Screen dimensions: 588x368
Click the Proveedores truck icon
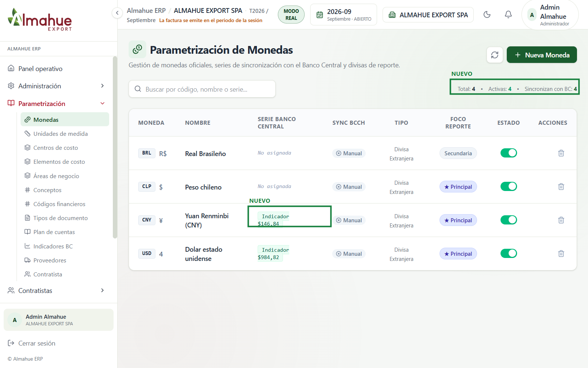coord(28,260)
